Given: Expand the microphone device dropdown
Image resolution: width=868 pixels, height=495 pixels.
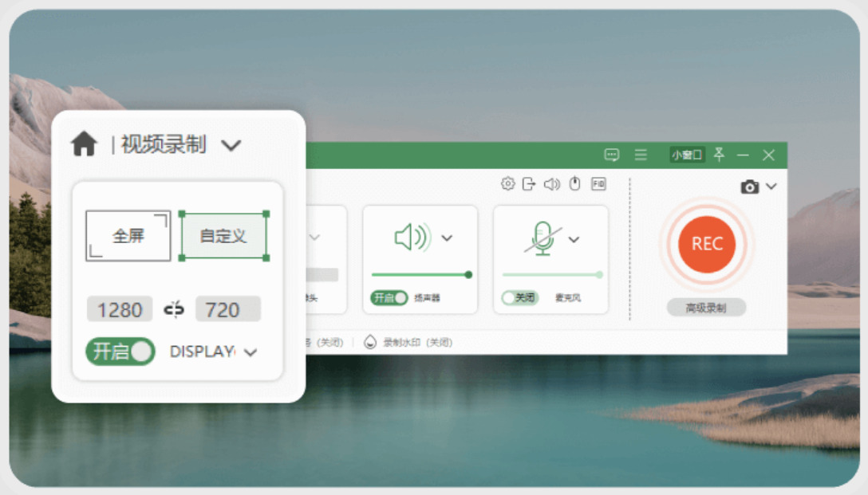Looking at the screenshot, I should (574, 239).
